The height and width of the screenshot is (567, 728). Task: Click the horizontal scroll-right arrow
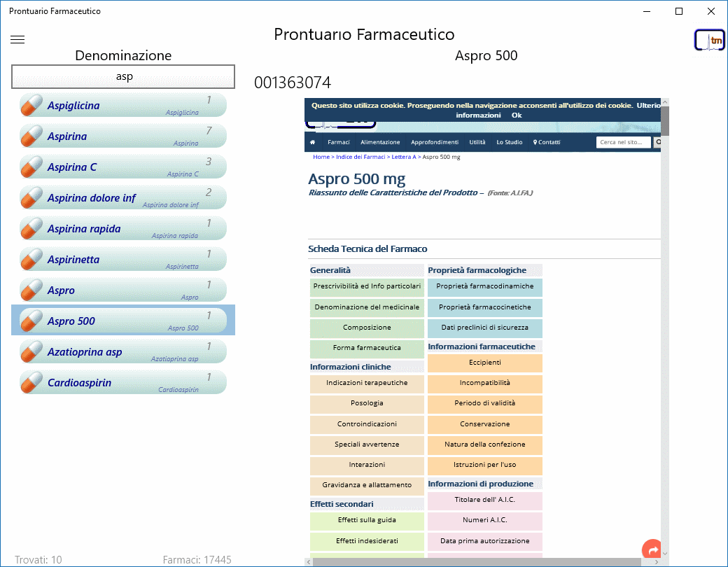(657, 562)
